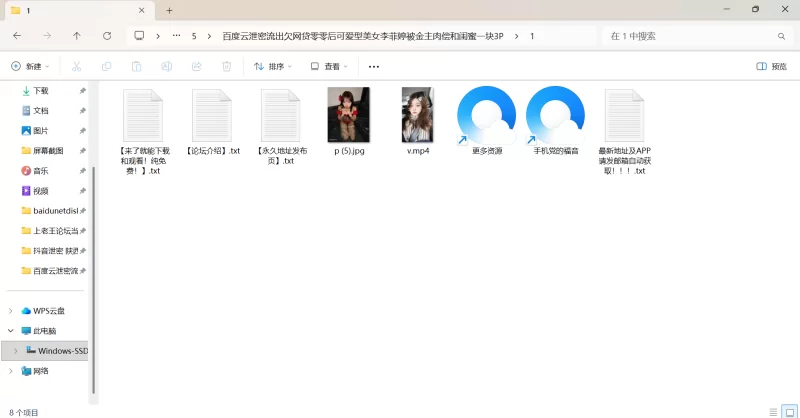This screenshot has height=418, width=800.
Task: Open the three-dot more options menu
Action: point(374,67)
